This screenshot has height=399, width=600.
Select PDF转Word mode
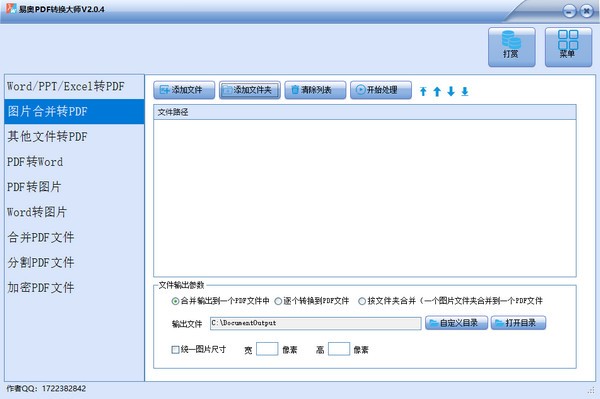tap(74, 162)
